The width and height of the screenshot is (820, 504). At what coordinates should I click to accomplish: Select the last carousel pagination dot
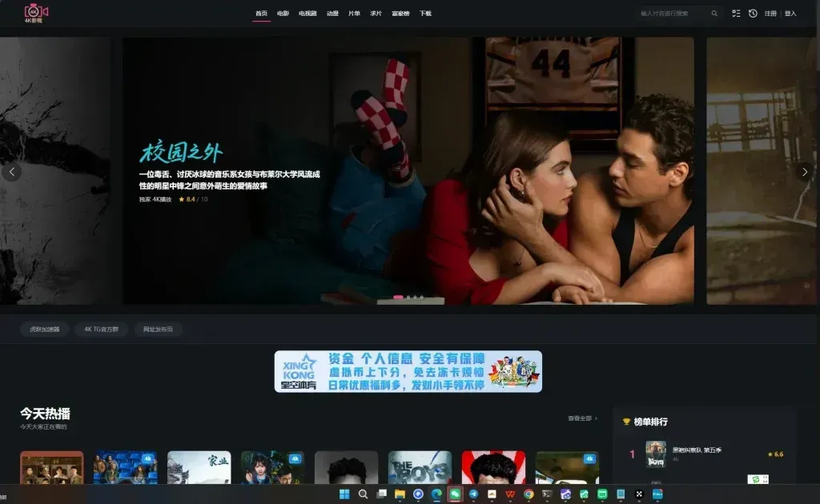422,297
